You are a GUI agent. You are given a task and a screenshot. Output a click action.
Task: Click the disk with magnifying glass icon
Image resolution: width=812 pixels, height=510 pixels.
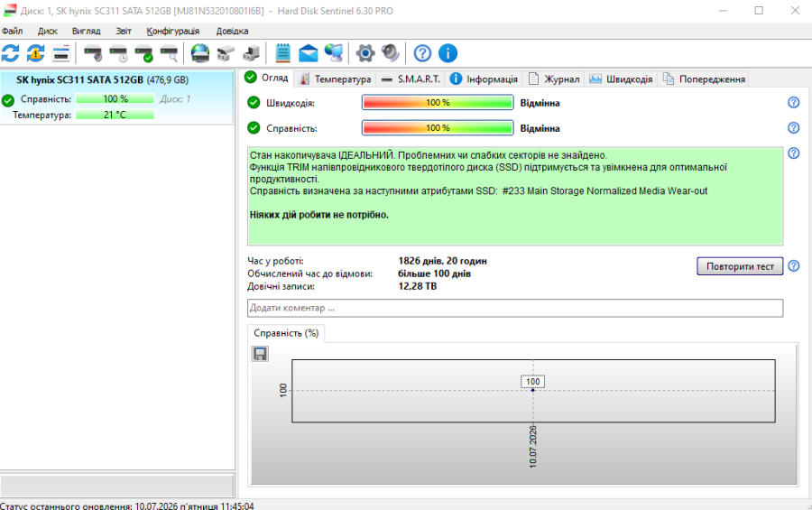coord(170,53)
